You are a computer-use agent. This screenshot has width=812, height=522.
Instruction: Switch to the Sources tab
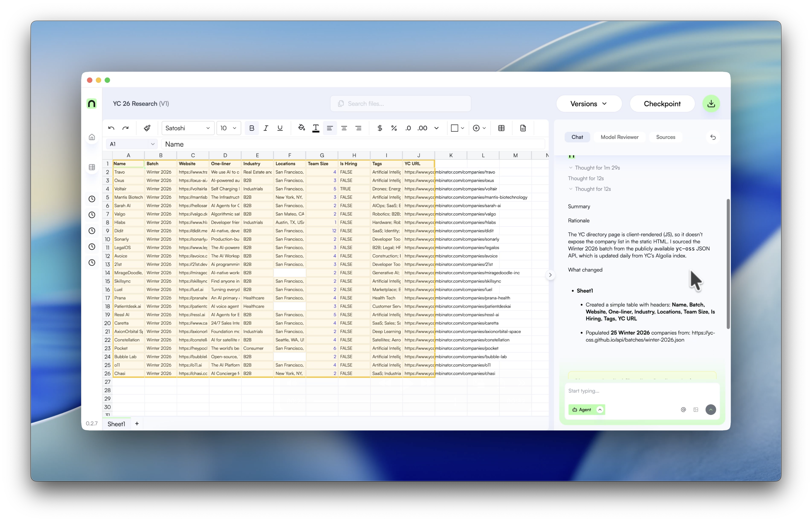(x=665, y=137)
